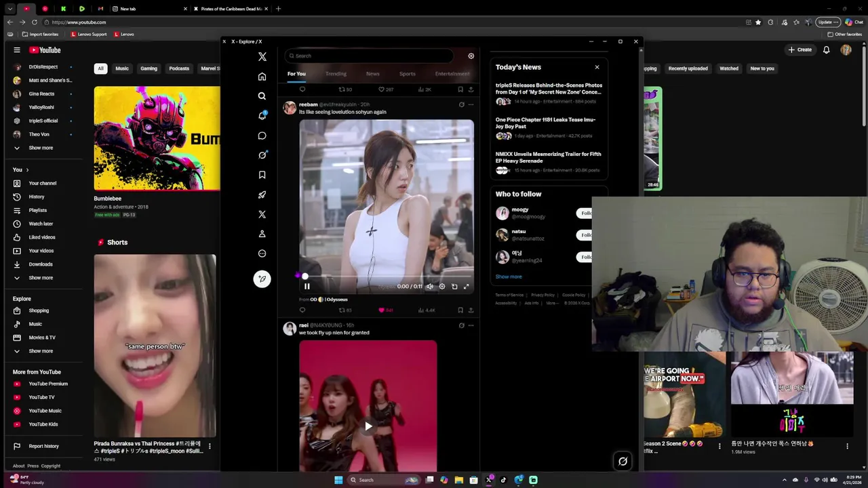Screen dimensions: 868x488
Task: Reply to reebam's post
Action: click(x=302, y=310)
